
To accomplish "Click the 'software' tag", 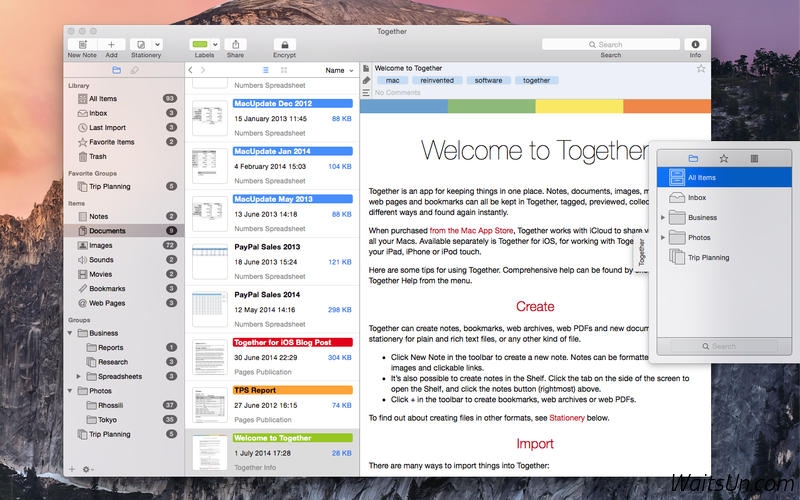I will click(x=488, y=81).
